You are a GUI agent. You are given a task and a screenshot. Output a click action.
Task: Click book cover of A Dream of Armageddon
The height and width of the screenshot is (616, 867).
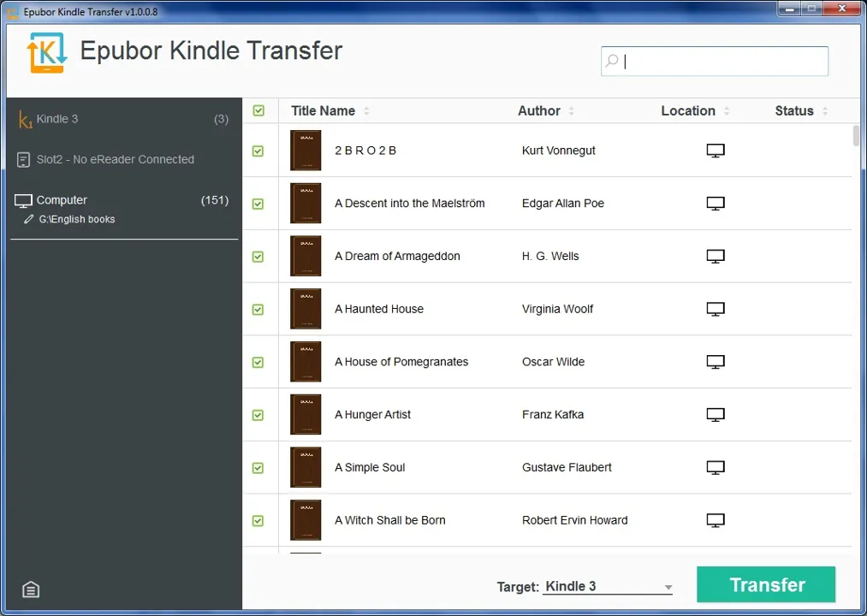click(306, 256)
